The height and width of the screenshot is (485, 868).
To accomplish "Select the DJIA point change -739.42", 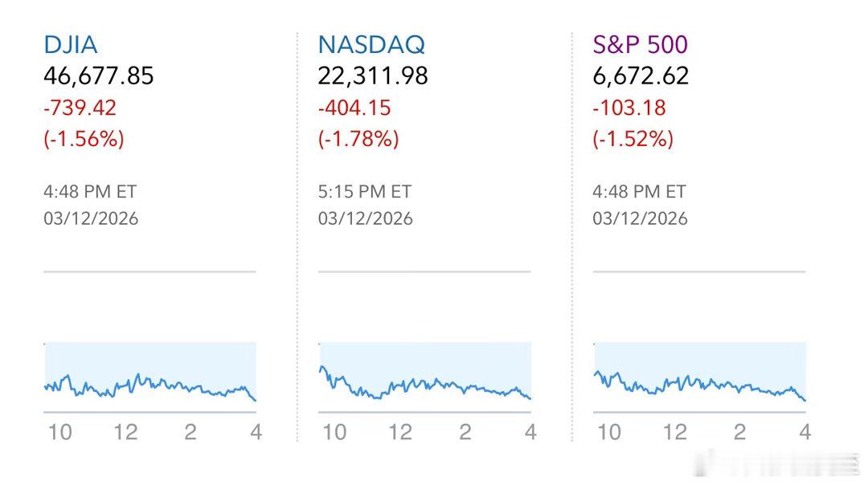I will point(81,108).
